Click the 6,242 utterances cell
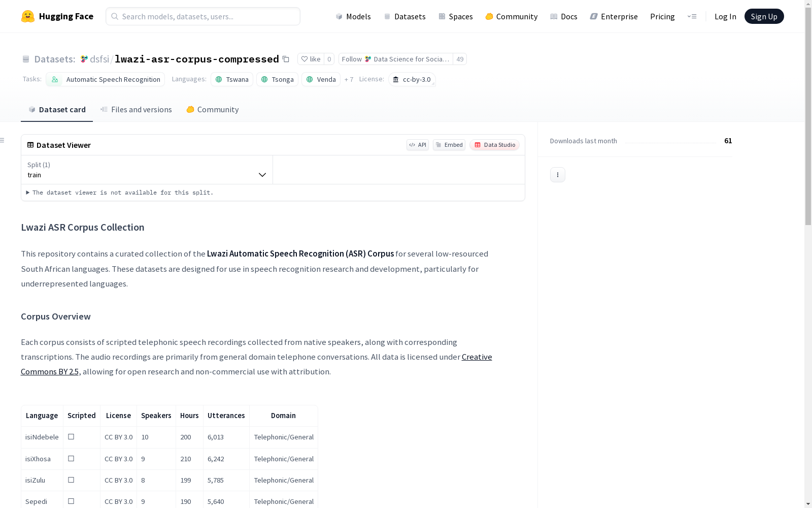This screenshot has height=508, width=812. pos(226,459)
